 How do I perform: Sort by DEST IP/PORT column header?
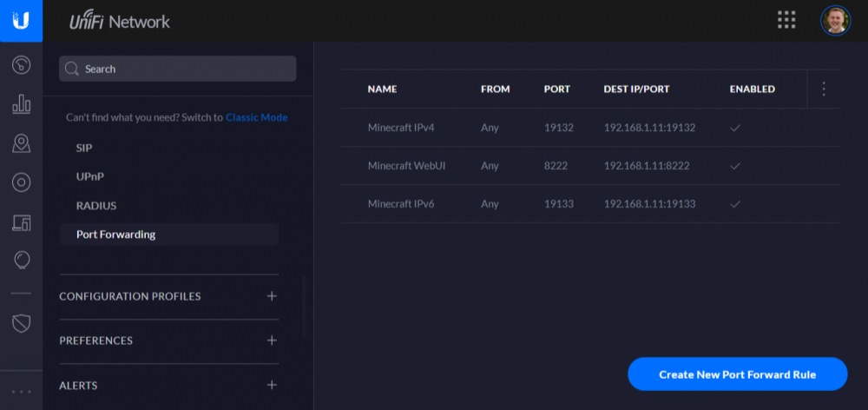(636, 89)
